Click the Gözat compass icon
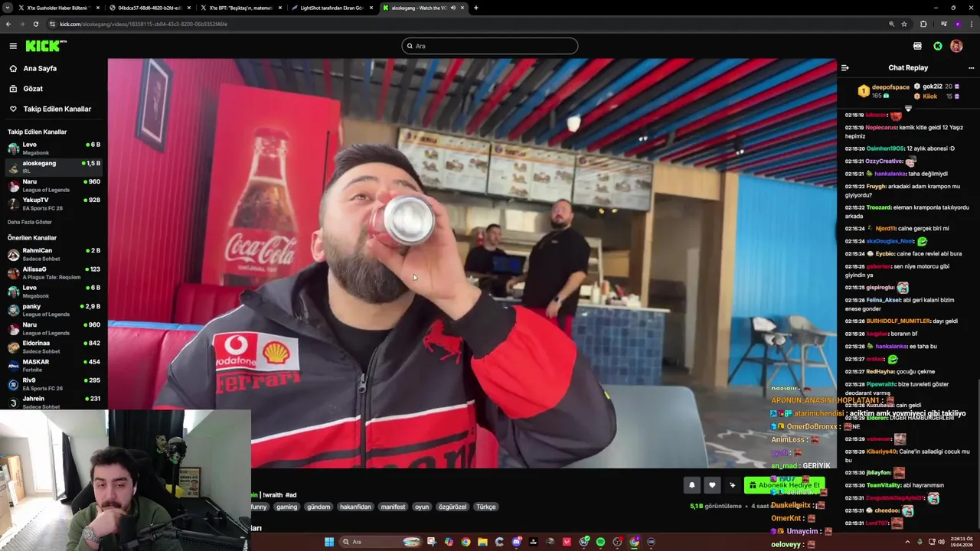The image size is (980, 551). click(x=13, y=89)
